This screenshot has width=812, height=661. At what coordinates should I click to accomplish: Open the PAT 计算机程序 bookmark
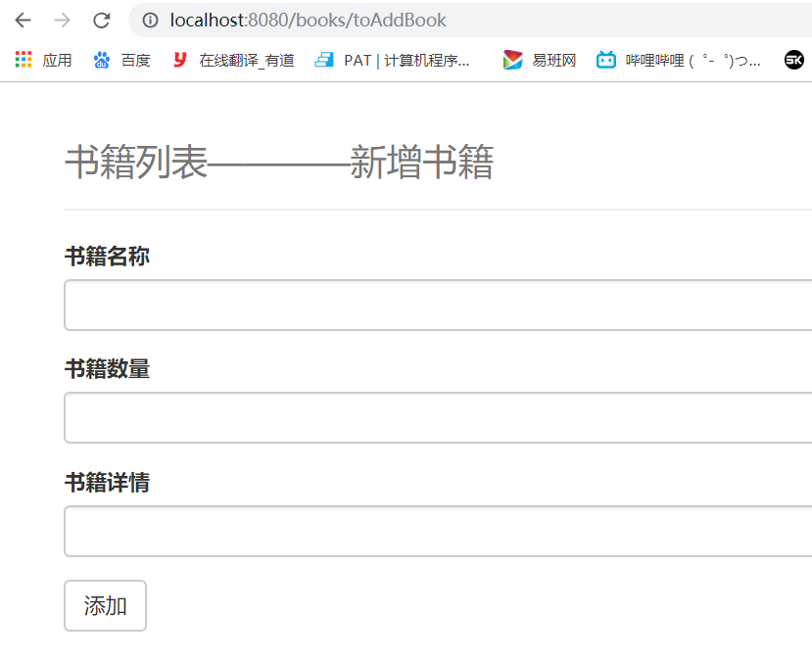pos(393,60)
